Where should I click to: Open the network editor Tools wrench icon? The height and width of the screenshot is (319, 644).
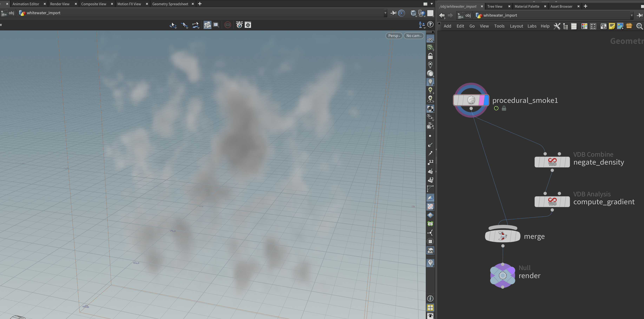(x=557, y=26)
